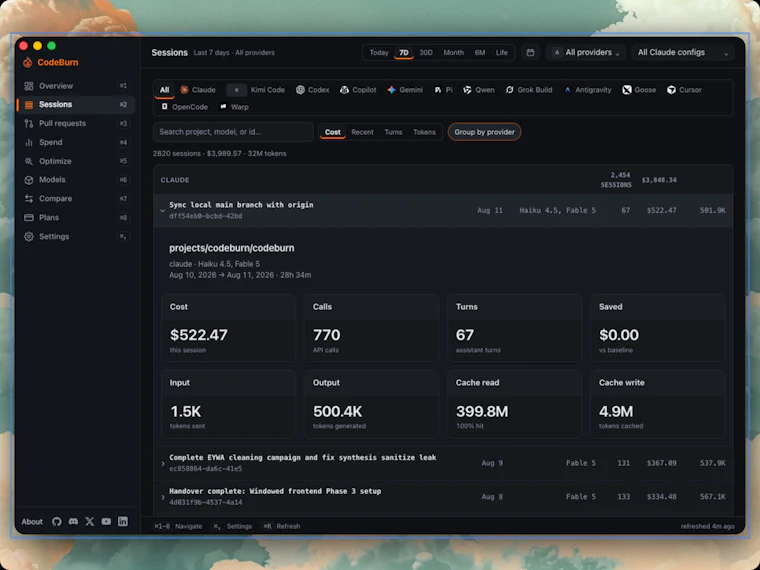Open the Discord link icon
Image resolution: width=760 pixels, height=570 pixels.
click(73, 522)
